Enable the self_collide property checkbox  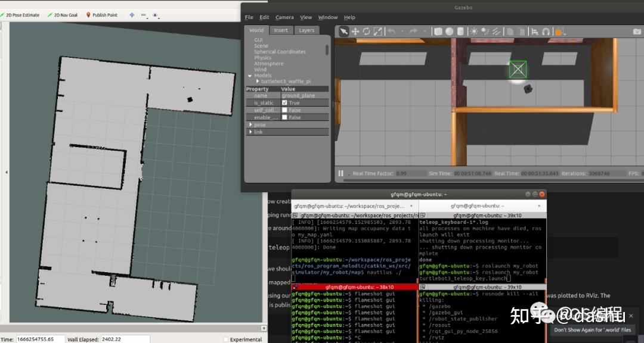coord(284,110)
